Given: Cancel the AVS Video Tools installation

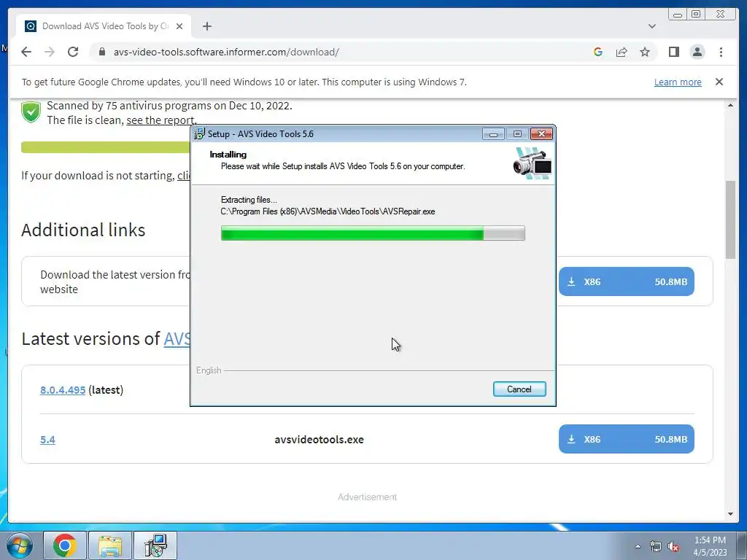Looking at the screenshot, I should [x=519, y=389].
